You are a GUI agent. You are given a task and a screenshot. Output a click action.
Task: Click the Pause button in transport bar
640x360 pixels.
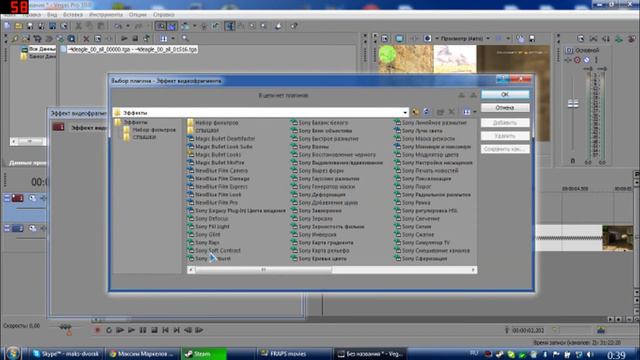coord(143,330)
